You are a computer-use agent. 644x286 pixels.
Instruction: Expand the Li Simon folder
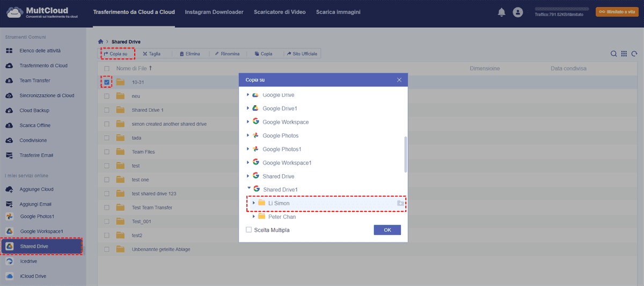(x=254, y=203)
